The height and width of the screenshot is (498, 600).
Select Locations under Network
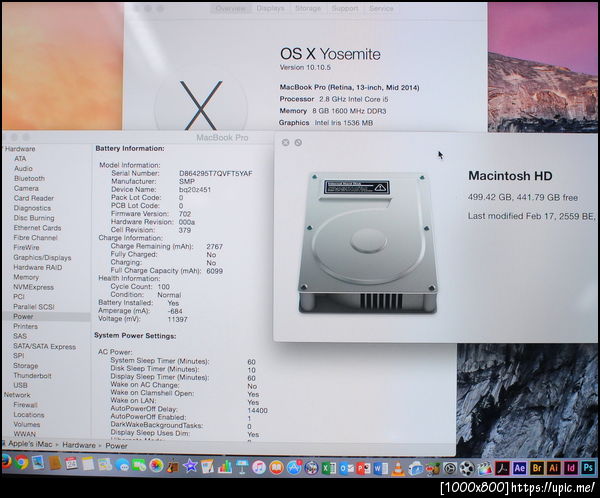(x=29, y=415)
